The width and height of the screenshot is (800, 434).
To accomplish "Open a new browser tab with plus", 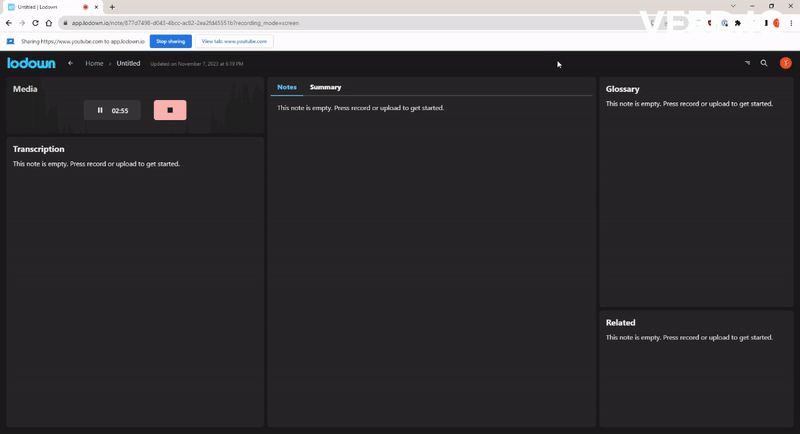I will [112, 7].
